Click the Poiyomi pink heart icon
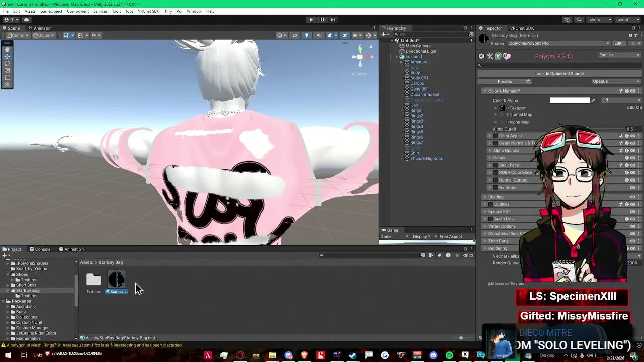Screen dimensions: 644x362 point(507,56)
